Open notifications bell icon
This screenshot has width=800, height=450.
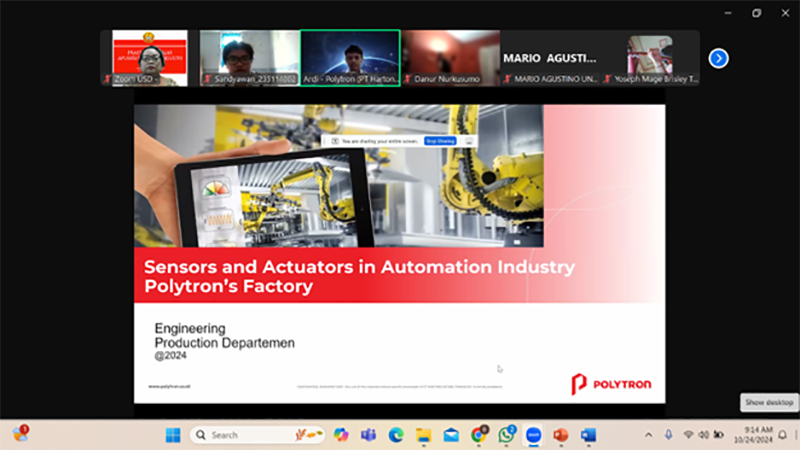782,435
